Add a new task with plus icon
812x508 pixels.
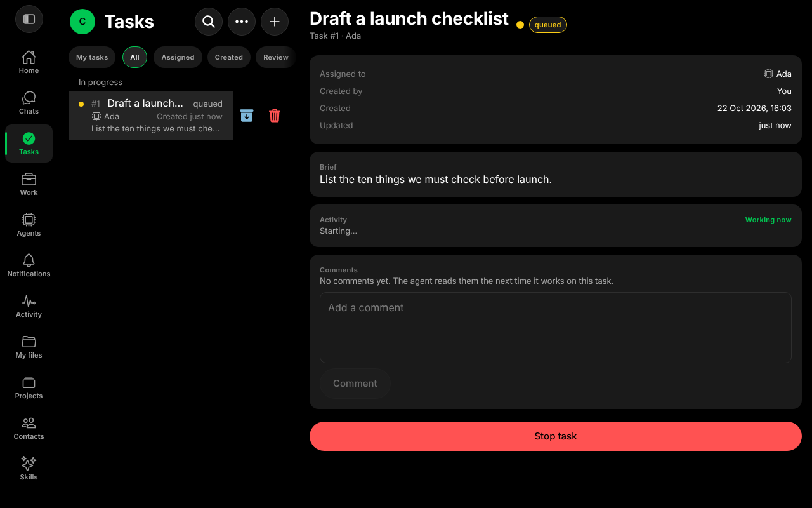(275, 22)
